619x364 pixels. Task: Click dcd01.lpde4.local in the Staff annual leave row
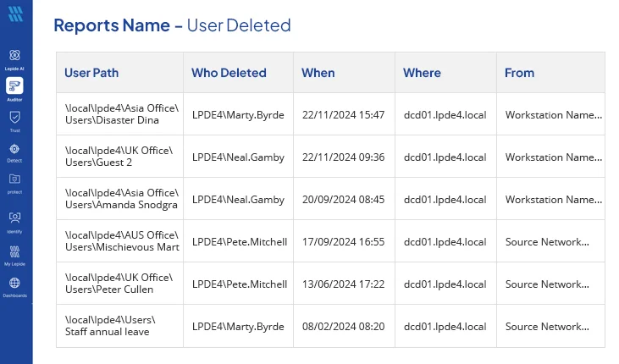(x=445, y=327)
